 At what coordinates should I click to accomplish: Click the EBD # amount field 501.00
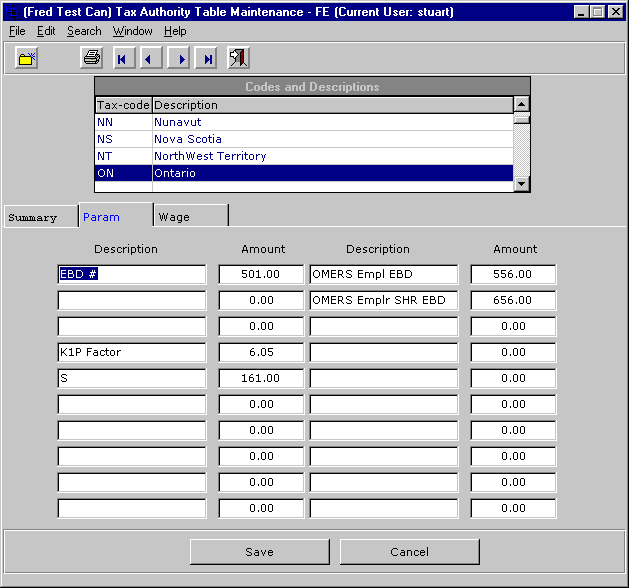260,274
